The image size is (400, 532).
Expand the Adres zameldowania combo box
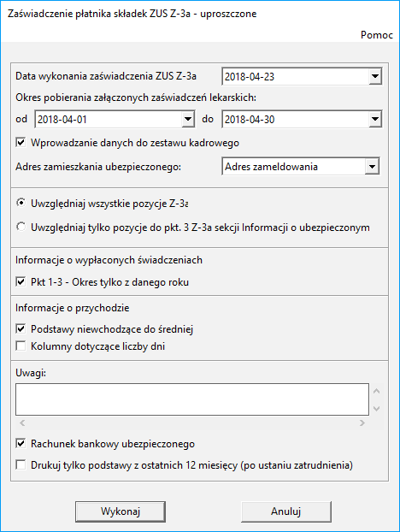(372, 167)
